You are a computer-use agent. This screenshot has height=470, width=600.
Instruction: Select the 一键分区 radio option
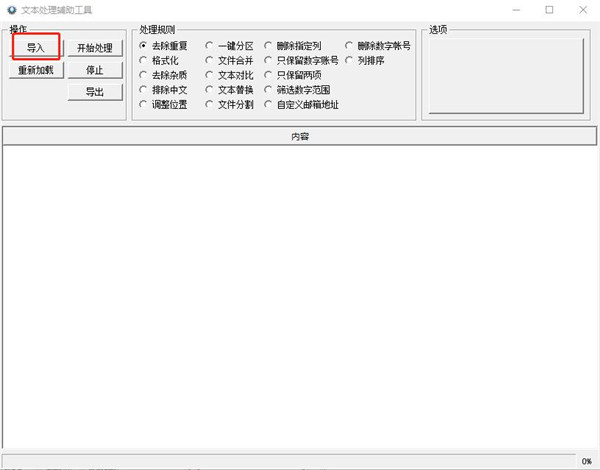210,46
